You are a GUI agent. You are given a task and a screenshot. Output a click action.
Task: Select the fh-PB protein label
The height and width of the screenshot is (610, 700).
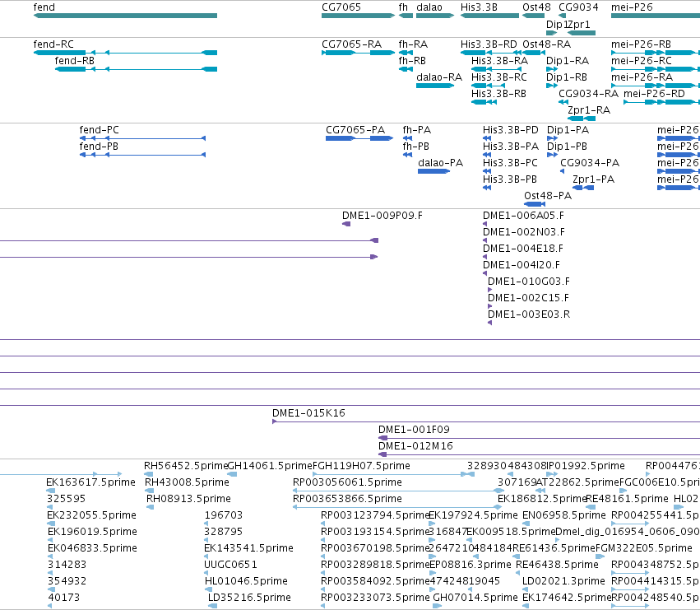click(x=415, y=147)
